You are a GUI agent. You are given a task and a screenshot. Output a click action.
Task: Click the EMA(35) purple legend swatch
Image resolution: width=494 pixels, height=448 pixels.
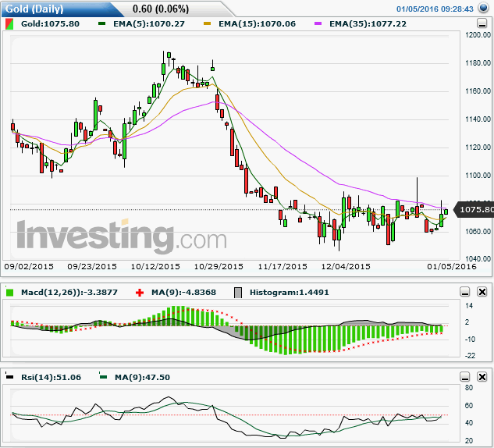(x=318, y=23)
